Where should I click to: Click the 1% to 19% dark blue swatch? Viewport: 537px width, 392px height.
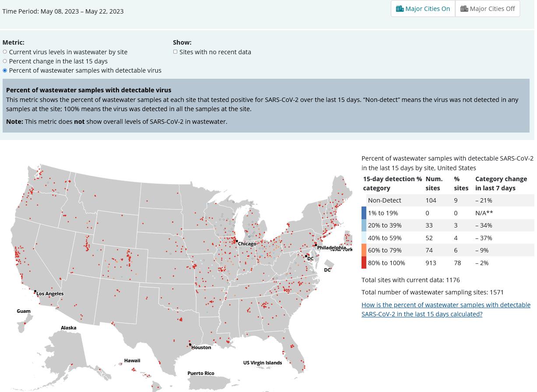tap(364, 213)
